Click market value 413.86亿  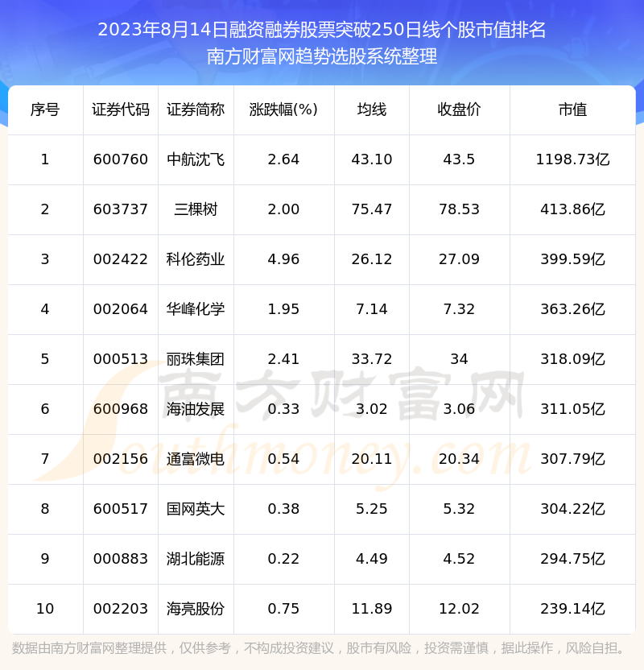tap(572, 209)
